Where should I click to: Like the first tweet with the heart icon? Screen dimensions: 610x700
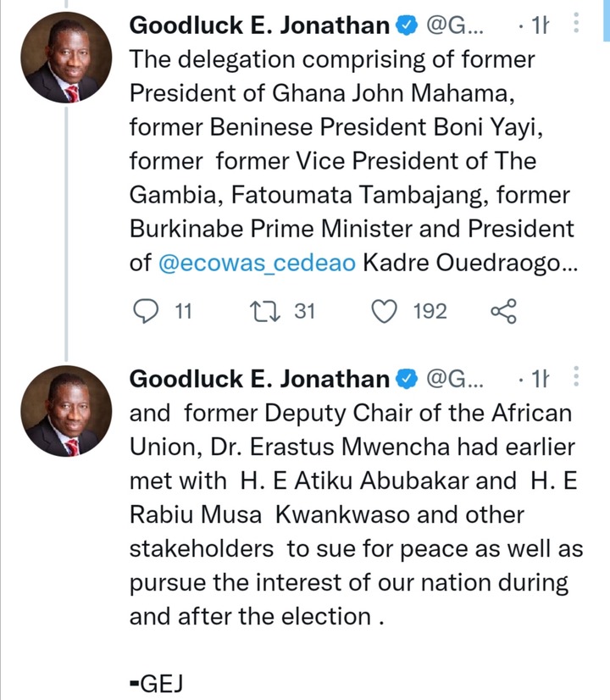pyautogui.click(x=384, y=311)
